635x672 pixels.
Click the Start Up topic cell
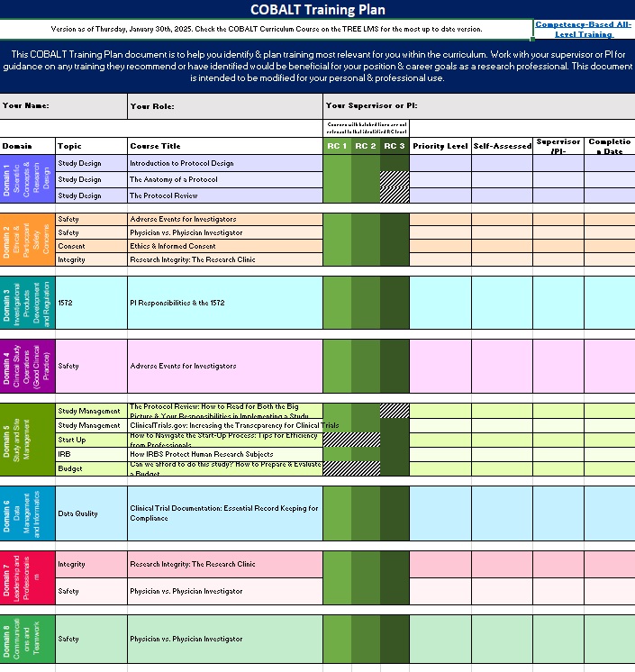(91, 440)
